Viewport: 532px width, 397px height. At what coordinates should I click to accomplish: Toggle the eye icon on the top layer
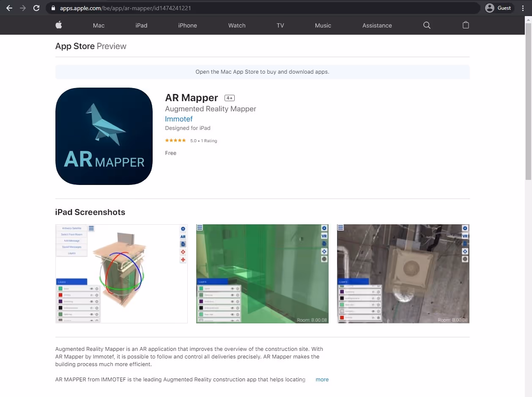93,288
